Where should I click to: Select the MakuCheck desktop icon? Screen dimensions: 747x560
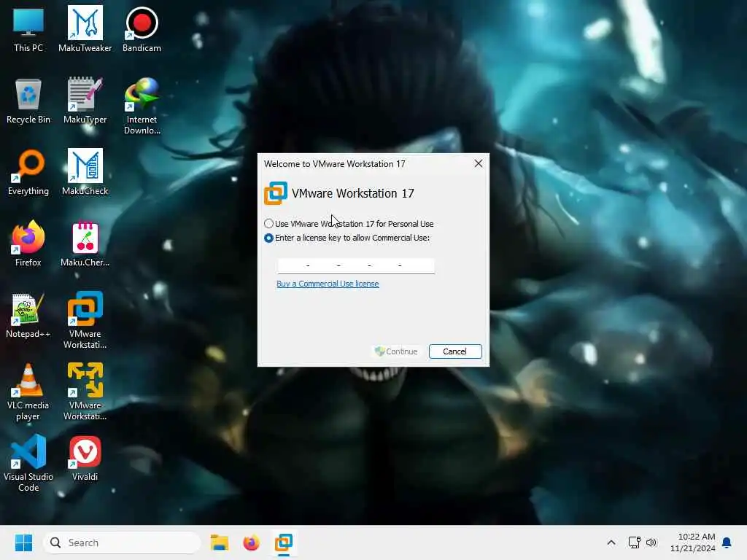coord(85,172)
